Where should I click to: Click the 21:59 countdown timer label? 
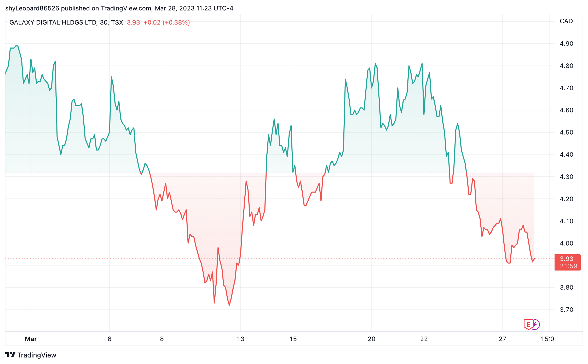[x=568, y=266]
